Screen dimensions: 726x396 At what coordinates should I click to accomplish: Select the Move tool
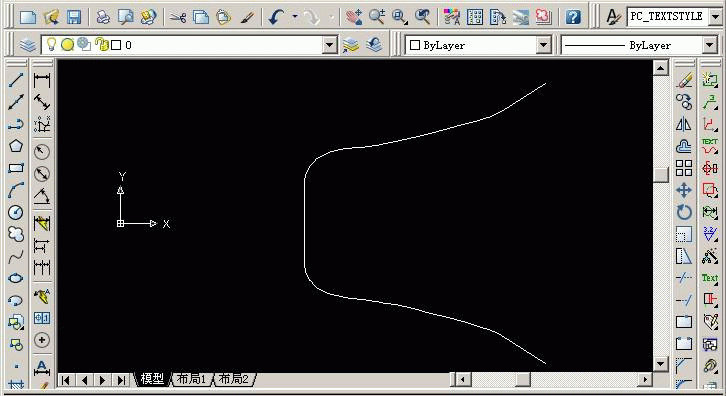tap(684, 190)
